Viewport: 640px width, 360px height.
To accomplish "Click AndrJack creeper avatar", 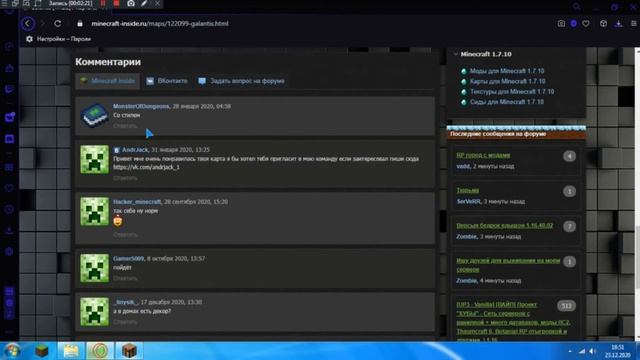I will tap(94, 159).
